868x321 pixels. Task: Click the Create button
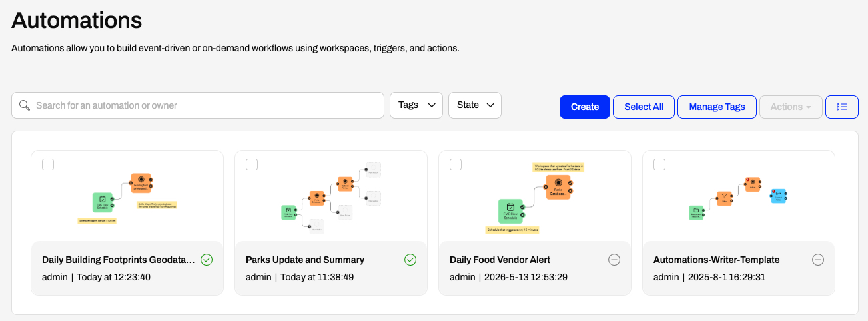pos(585,107)
